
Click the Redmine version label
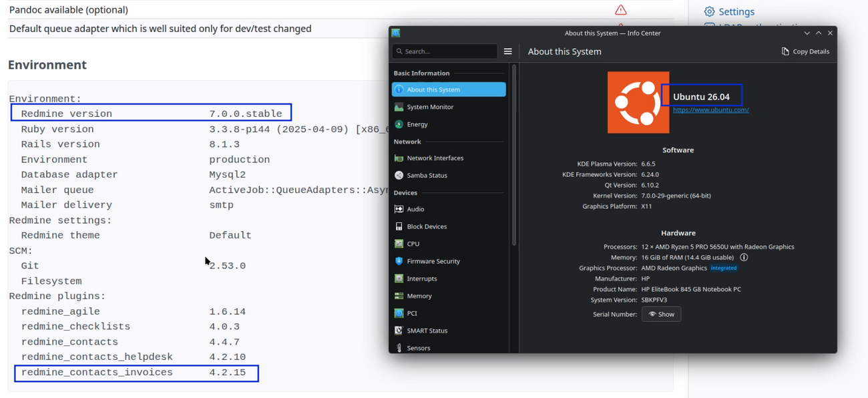coord(67,114)
